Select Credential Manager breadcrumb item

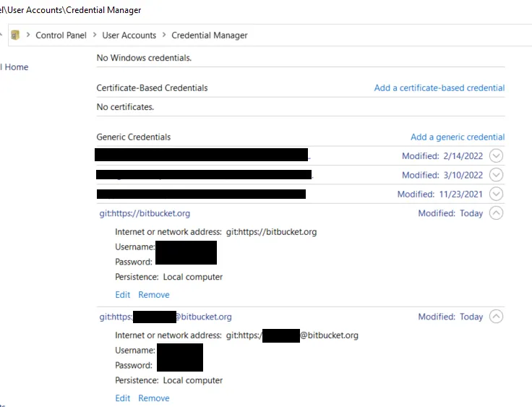point(210,35)
